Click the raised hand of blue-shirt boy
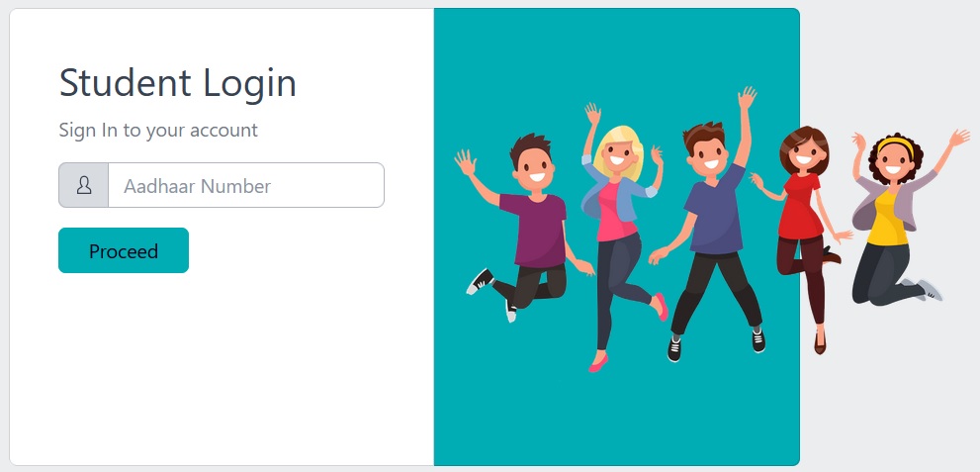 point(747,98)
